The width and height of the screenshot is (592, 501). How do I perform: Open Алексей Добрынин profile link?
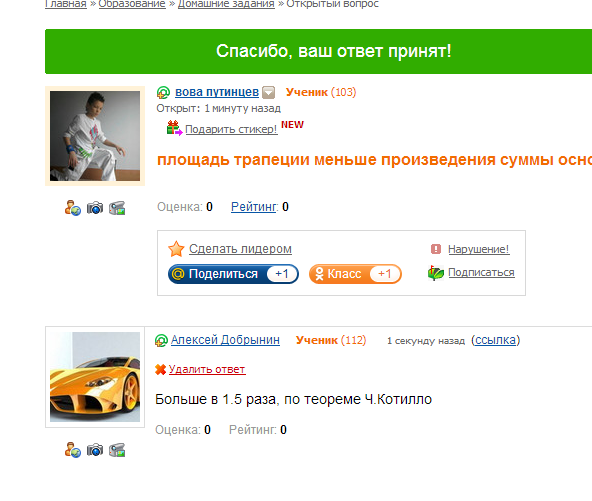[225, 340]
